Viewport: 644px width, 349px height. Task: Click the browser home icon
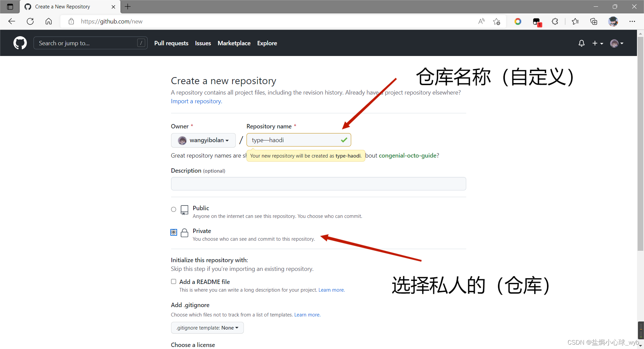[x=49, y=21]
